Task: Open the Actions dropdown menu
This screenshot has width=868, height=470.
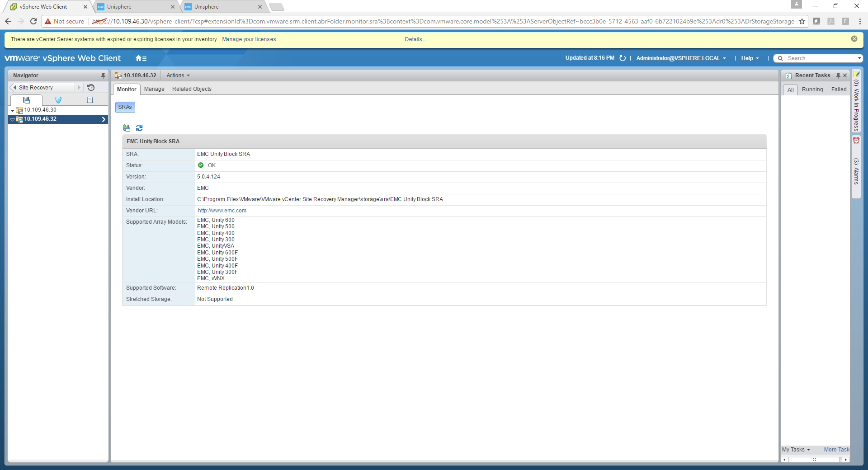Action: click(x=178, y=75)
